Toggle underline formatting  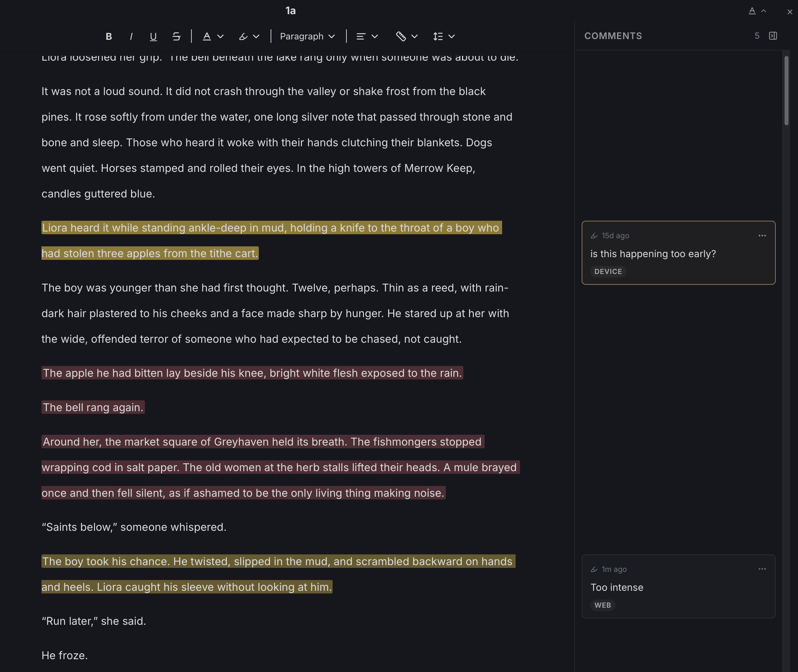(x=153, y=36)
